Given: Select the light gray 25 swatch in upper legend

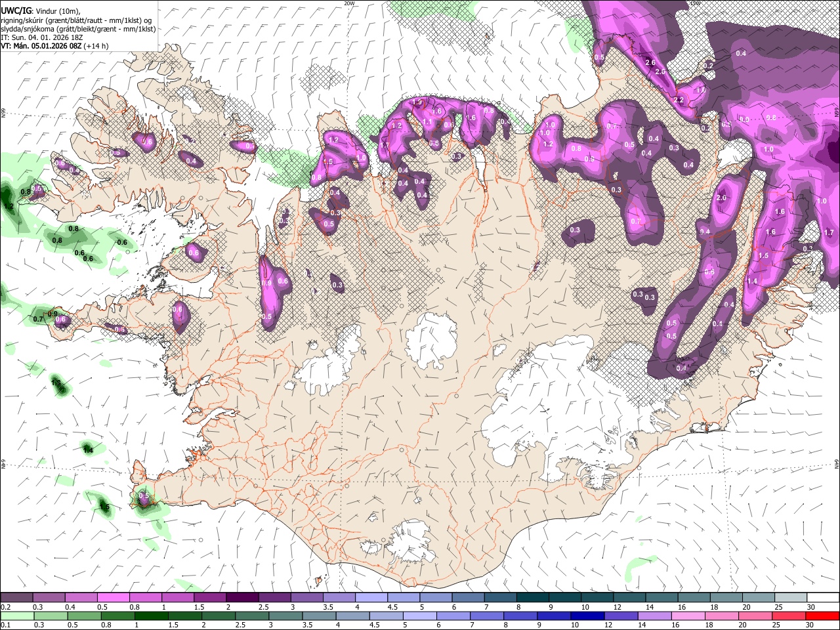Looking at the screenshot, I should [790, 597].
